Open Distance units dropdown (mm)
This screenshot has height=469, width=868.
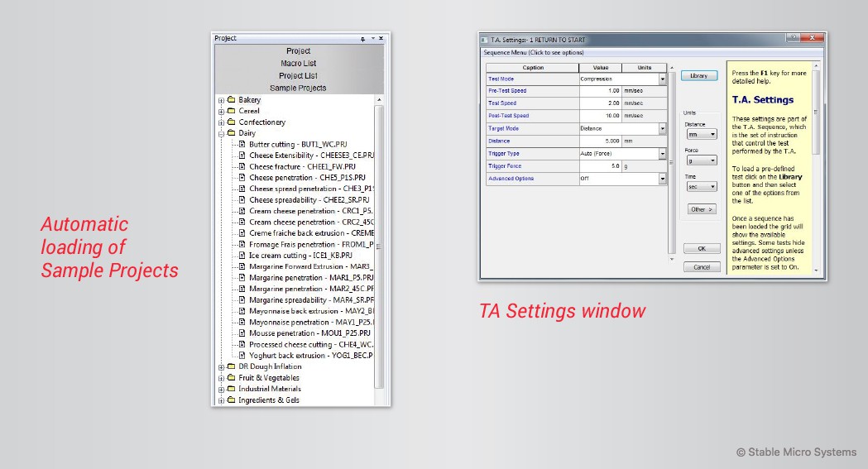[702, 134]
